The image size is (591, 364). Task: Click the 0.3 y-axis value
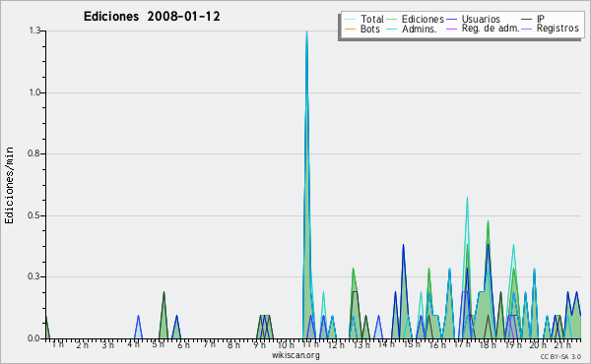pyautogui.click(x=34, y=277)
